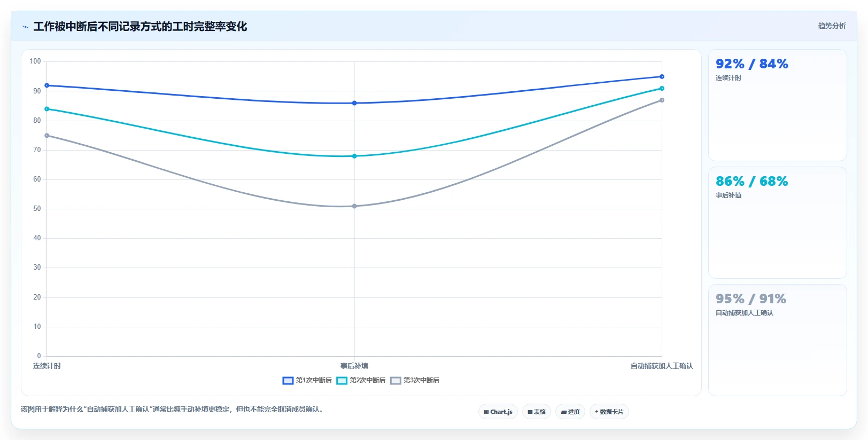Screen dimensions: 868x440
Task: Click the y-axis tick label 40
Action: pyautogui.click(x=37, y=238)
